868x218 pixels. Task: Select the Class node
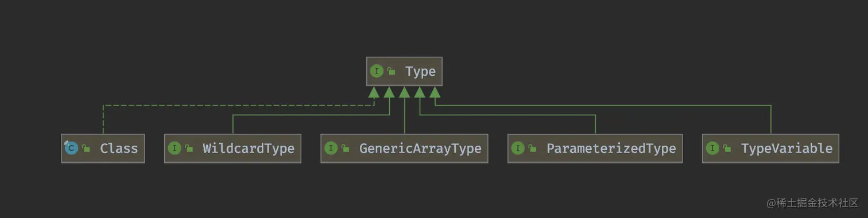click(103, 148)
